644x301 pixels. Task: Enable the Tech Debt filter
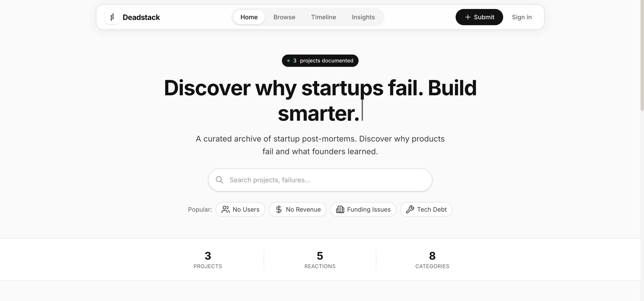(426, 209)
